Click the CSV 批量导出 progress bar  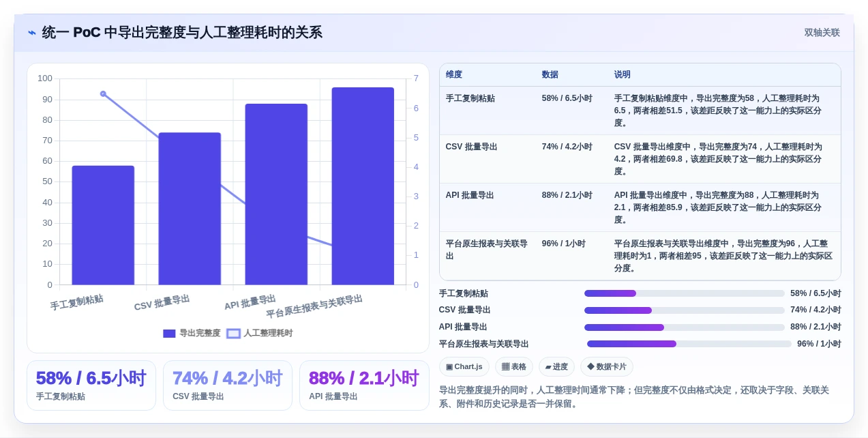coord(684,310)
